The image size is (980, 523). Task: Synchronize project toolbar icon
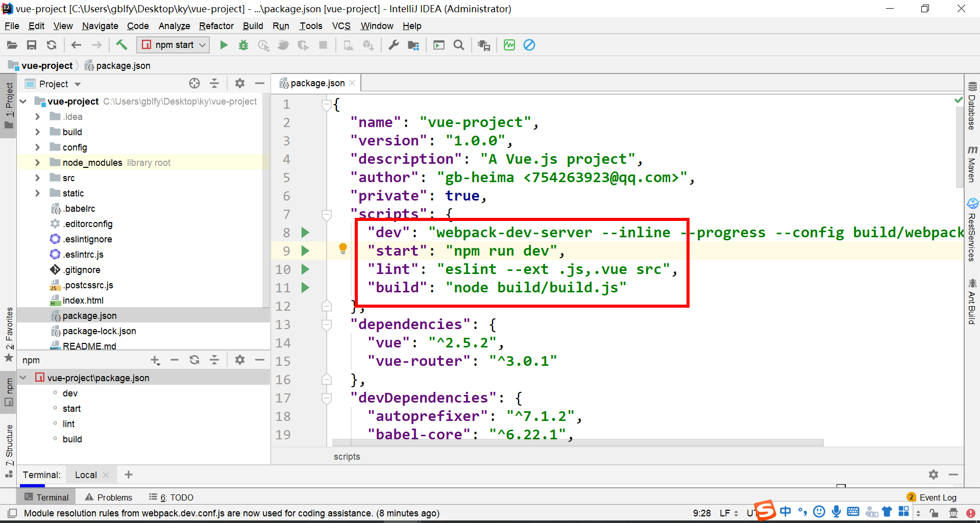[52, 45]
